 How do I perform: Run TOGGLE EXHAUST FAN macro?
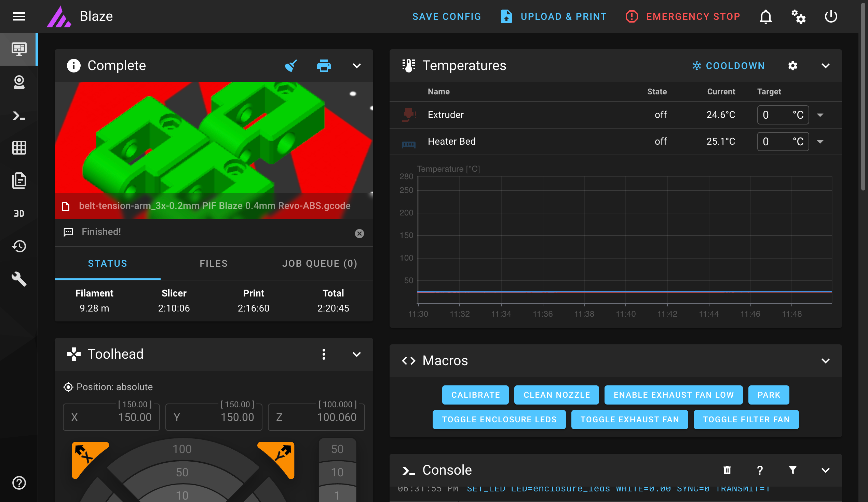click(x=630, y=420)
